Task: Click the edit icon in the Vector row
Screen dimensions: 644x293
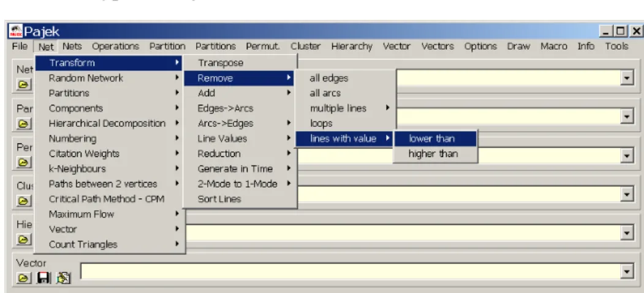Action: point(63,278)
